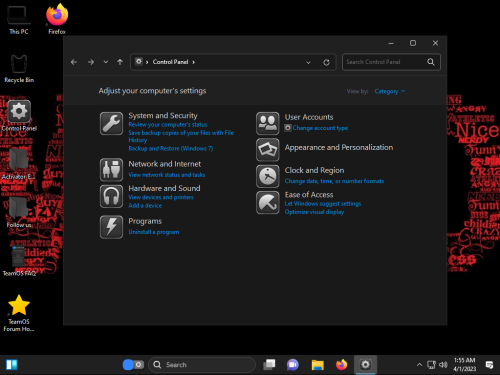Select the This PC desktop icon

coord(19,20)
